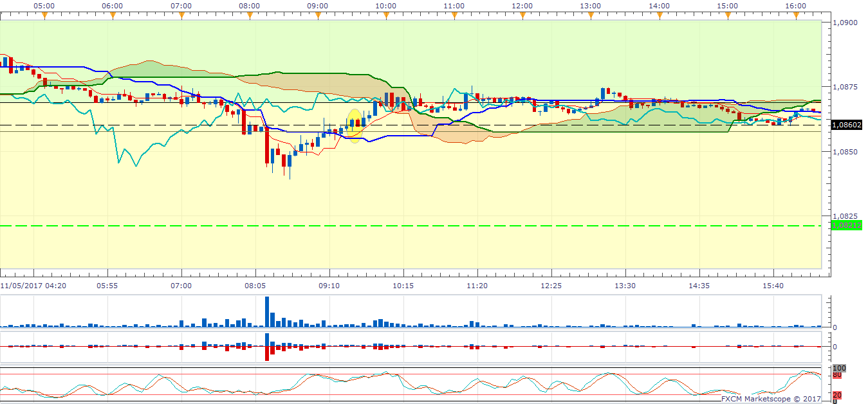
Task: Click the orange triangle marker under 11:00
Action: tap(454, 15)
